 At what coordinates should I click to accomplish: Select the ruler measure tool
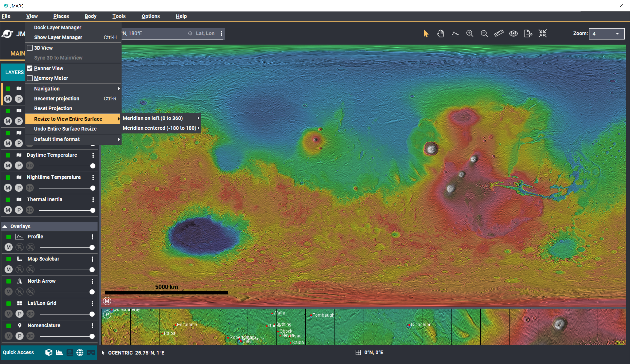click(x=499, y=34)
